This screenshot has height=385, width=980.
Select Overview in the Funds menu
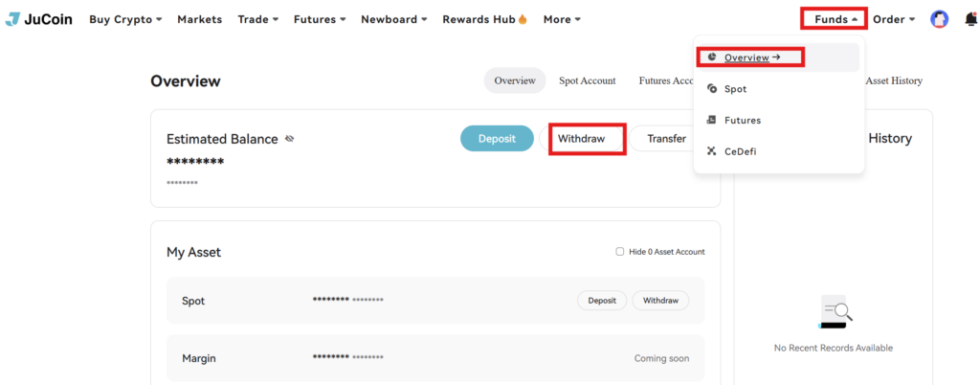[779, 57]
